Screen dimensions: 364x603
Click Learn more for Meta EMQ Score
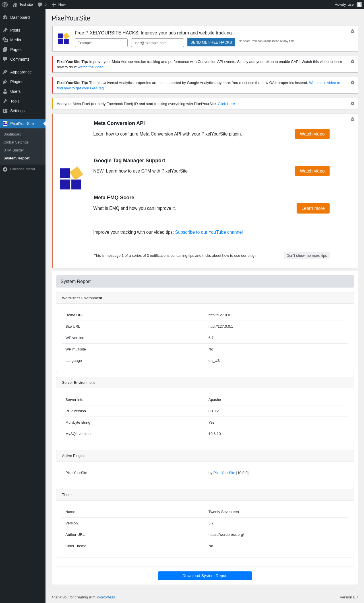[x=313, y=208]
